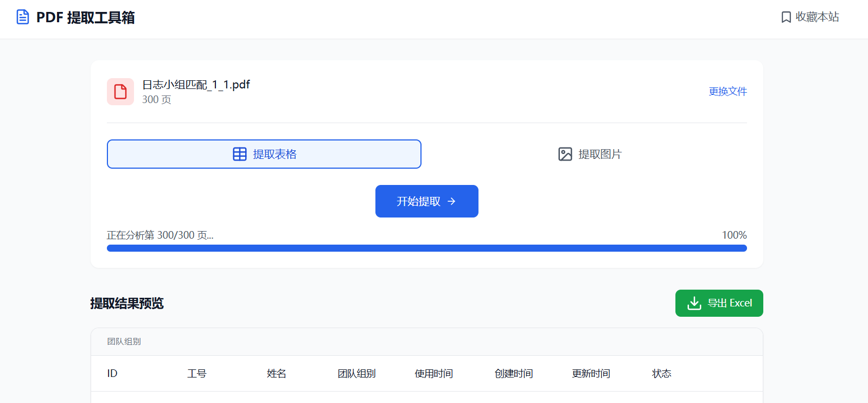Image resolution: width=868 pixels, height=403 pixels.
Task: Click the 状态 column header
Action: coord(662,374)
